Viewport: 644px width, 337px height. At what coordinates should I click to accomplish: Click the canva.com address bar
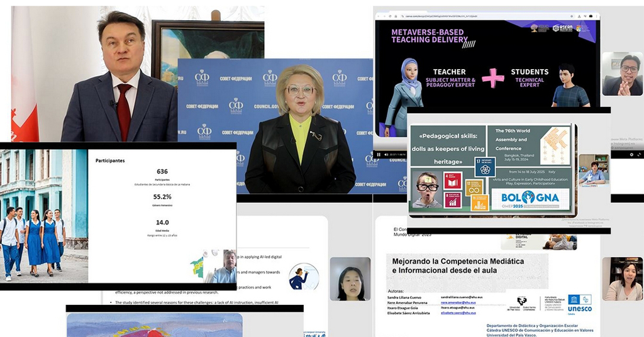pyautogui.click(x=488, y=16)
